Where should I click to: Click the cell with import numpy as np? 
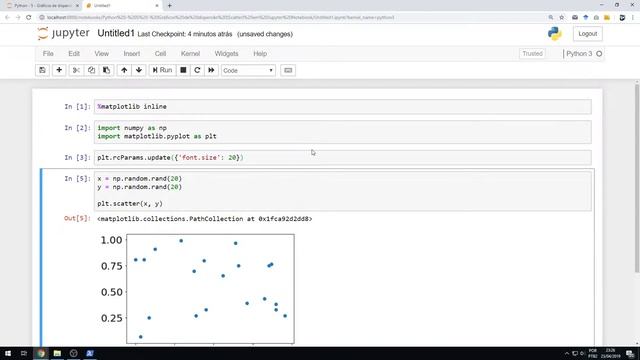342,132
